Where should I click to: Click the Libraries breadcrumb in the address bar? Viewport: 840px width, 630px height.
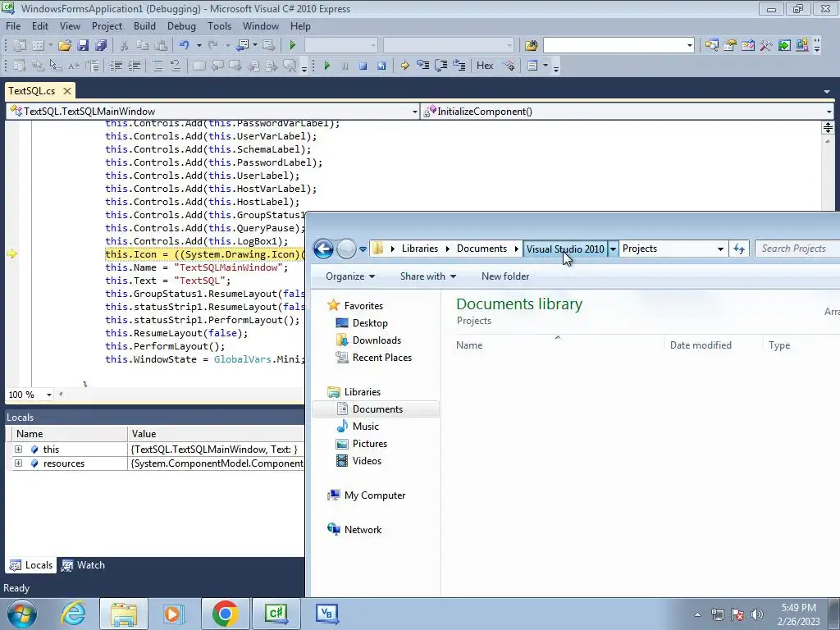click(420, 249)
